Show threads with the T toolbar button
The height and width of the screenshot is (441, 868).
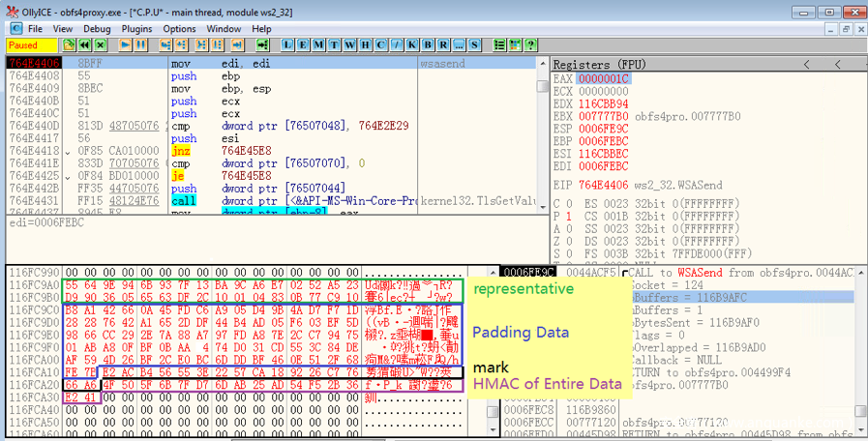pos(336,44)
